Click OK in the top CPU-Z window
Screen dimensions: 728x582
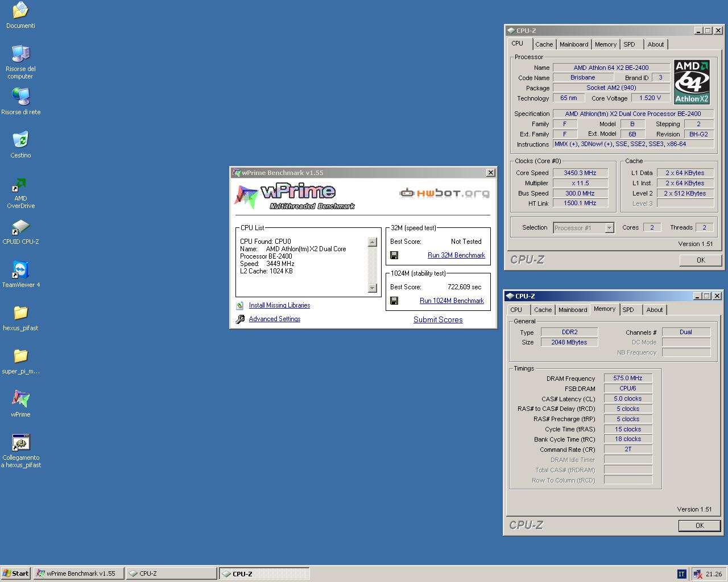click(701, 260)
